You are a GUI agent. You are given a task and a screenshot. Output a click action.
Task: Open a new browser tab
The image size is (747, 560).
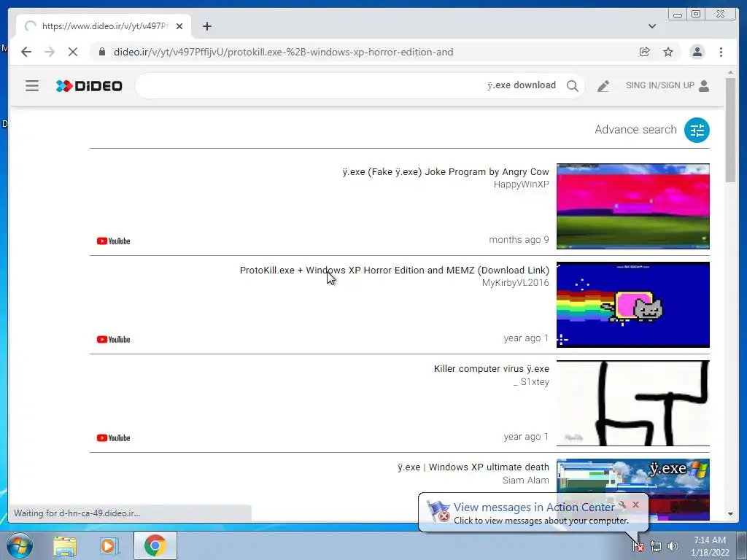pos(206,26)
